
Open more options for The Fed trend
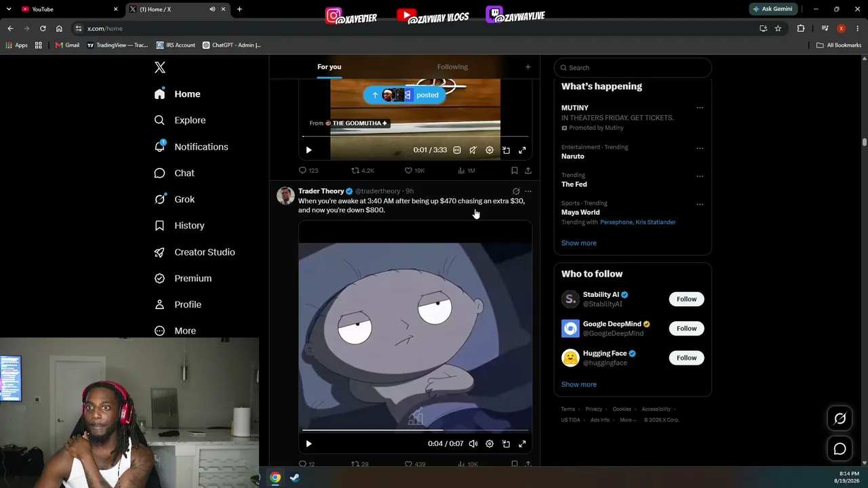[700, 176]
